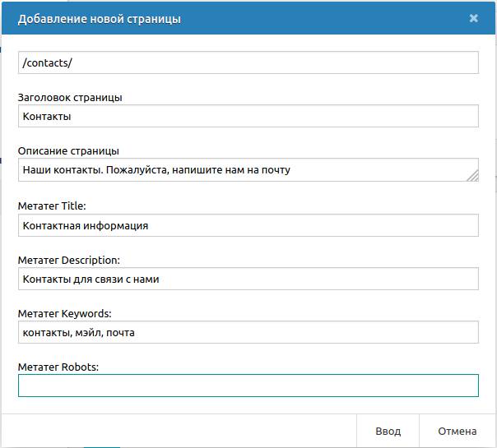
Task: Click the 'Метатег Title:' label
Action: (52, 206)
